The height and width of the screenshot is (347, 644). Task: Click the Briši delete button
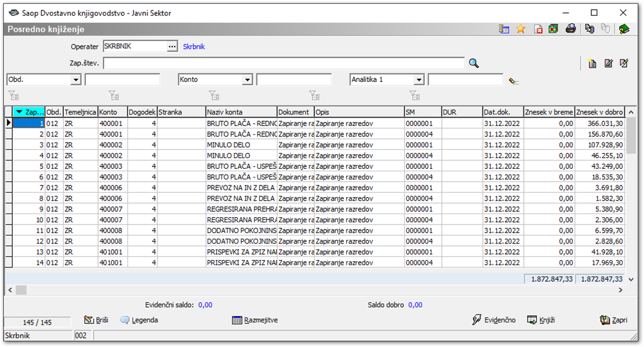tap(96, 320)
